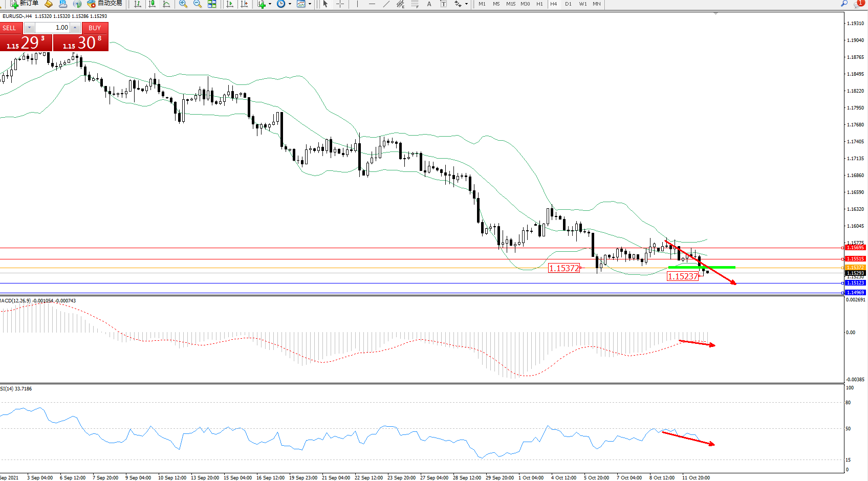Select the crosshair tool
Screen dimensions: 868x481
(340, 4)
